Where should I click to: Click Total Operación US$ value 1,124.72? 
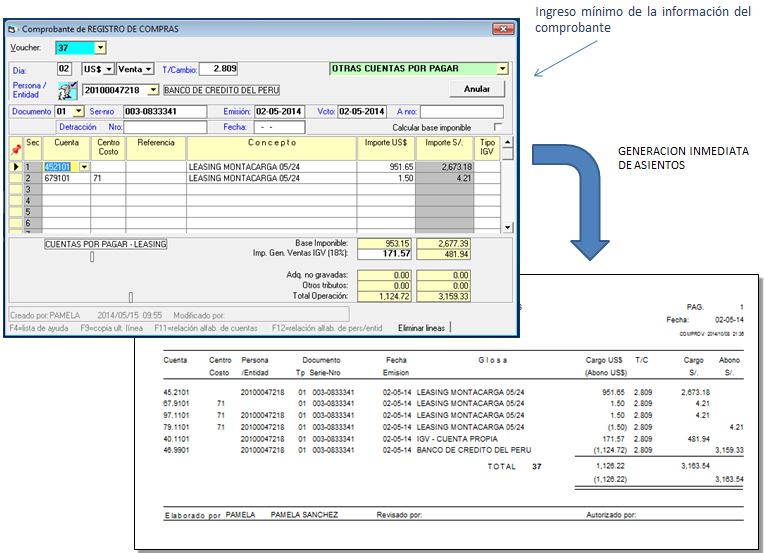[384, 296]
